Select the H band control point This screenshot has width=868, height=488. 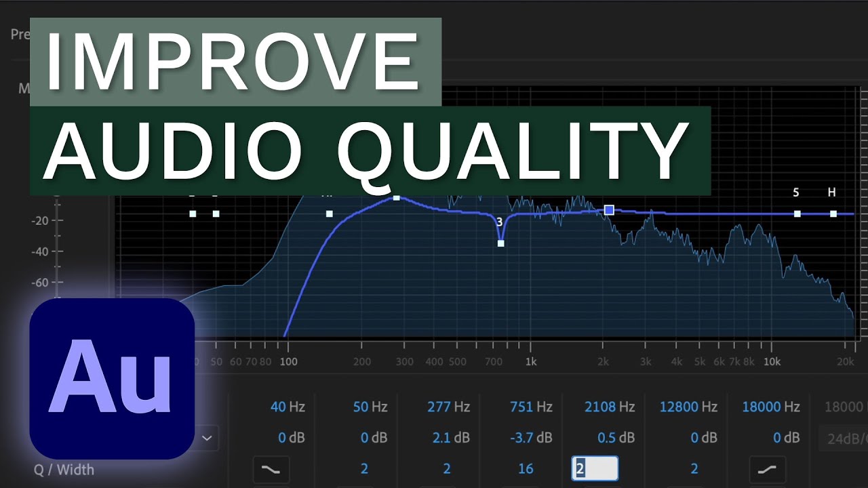(833, 213)
